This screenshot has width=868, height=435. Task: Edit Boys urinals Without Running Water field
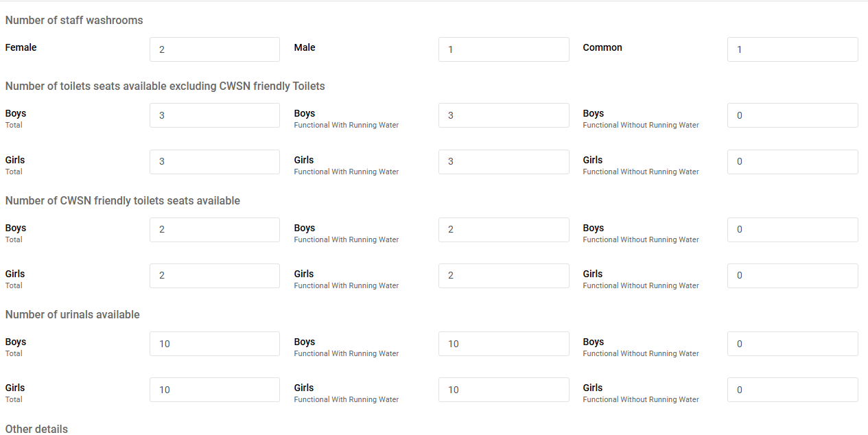(x=792, y=344)
